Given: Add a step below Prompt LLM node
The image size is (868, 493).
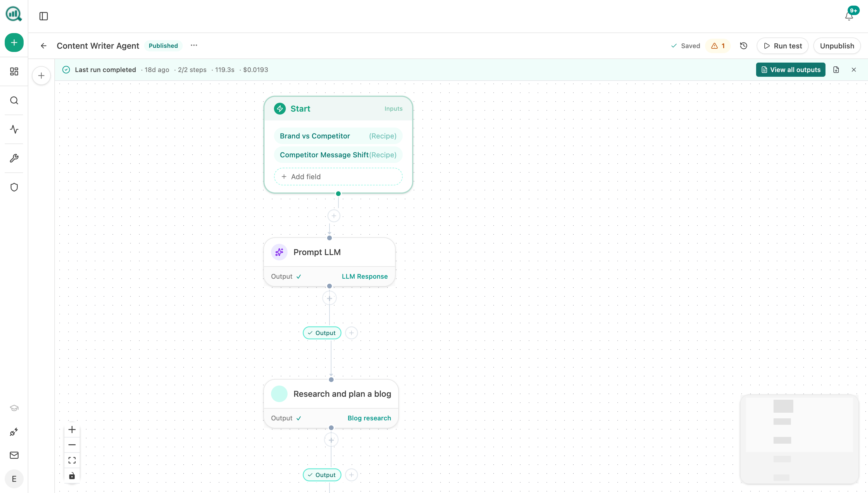Looking at the screenshot, I should 329,298.
